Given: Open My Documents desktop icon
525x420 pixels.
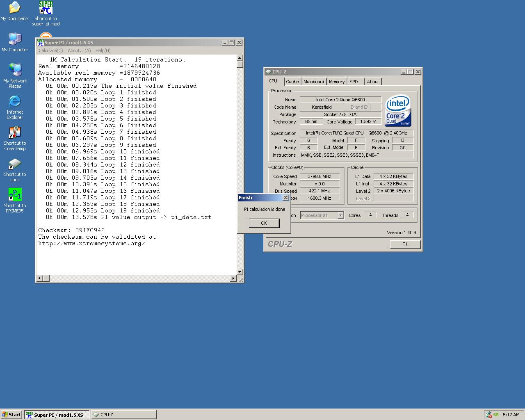Looking at the screenshot, I should [15, 11].
